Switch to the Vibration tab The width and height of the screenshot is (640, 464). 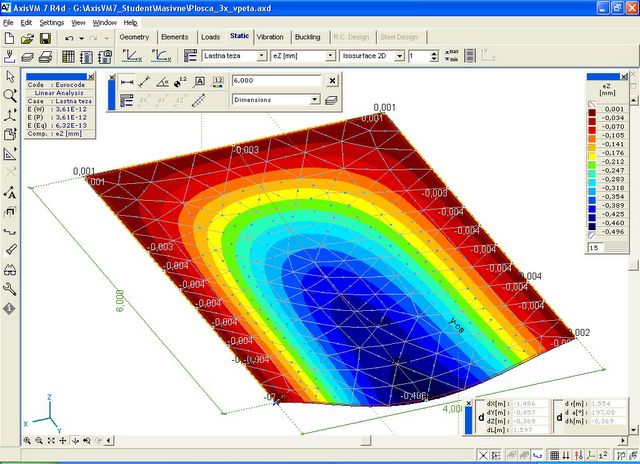click(270, 37)
